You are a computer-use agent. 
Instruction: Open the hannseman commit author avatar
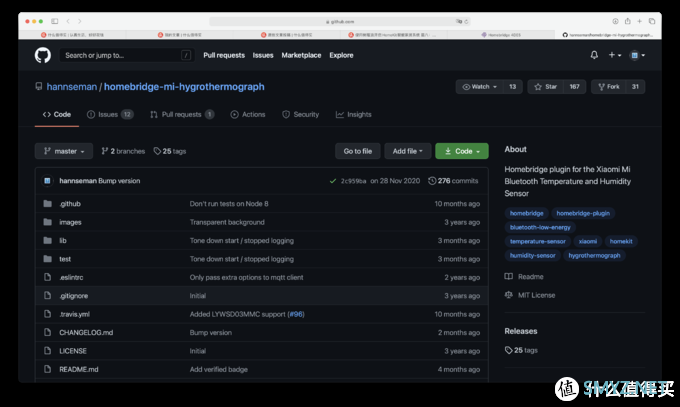click(47, 181)
